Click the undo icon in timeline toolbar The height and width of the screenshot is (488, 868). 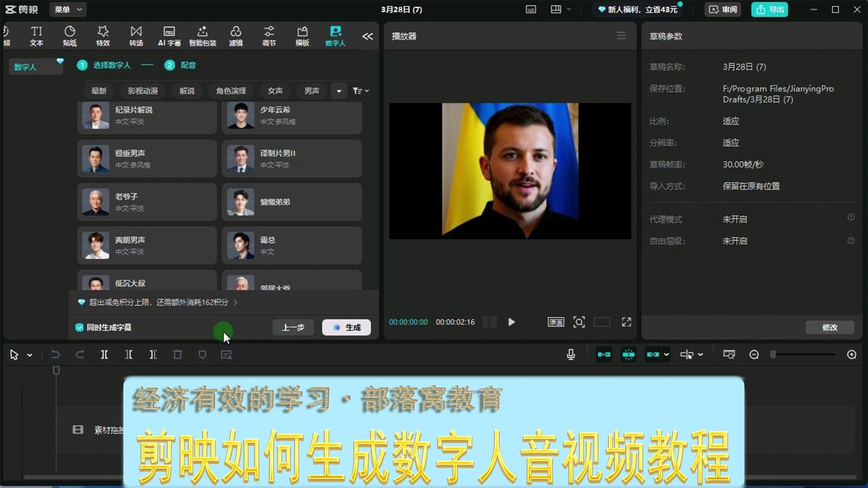55,355
